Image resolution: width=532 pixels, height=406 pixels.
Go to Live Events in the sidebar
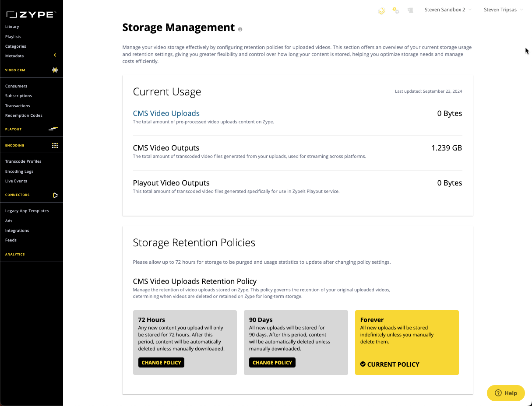[x=16, y=181]
